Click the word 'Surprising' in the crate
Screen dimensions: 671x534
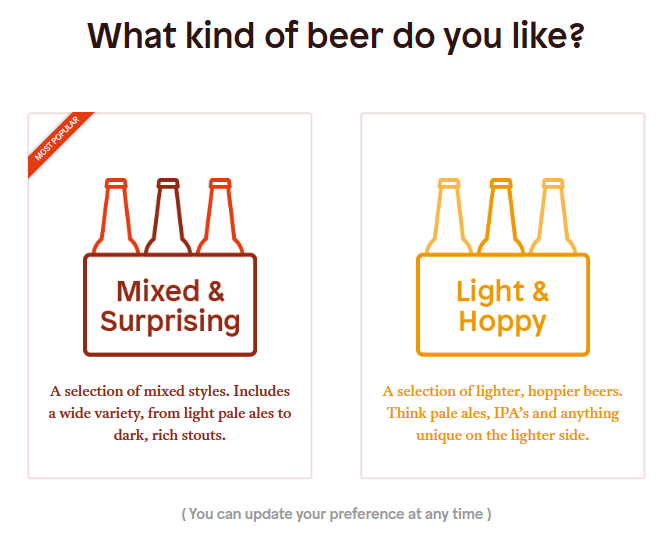(x=170, y=321)
